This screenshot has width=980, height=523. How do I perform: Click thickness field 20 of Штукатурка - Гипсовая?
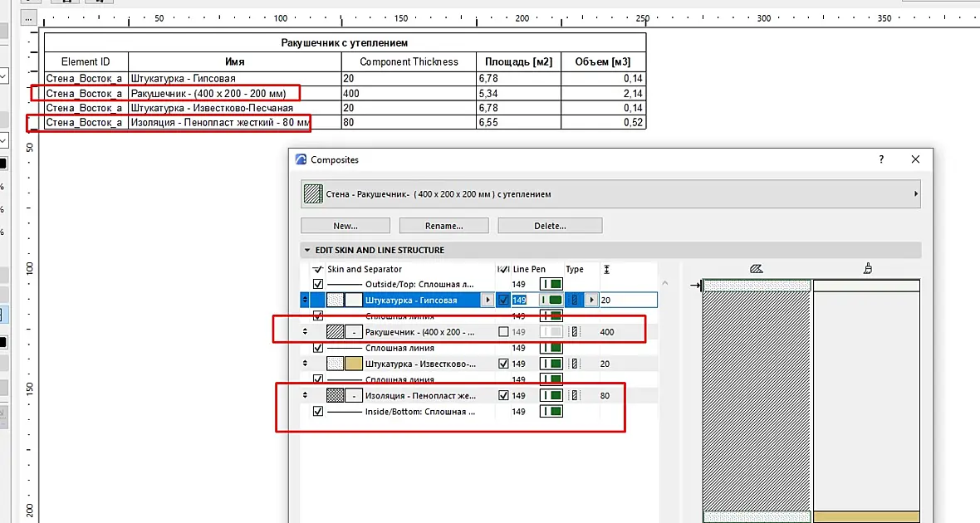pyautogui.click(x=628, y=300)
